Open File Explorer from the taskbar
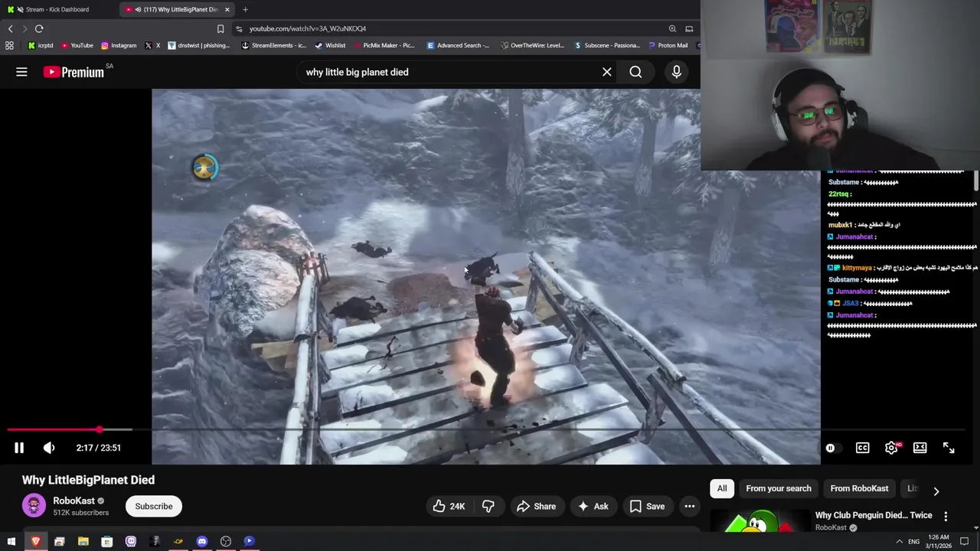Image resolution: width=980 pixels, height=551 pixels. [83, 541]
